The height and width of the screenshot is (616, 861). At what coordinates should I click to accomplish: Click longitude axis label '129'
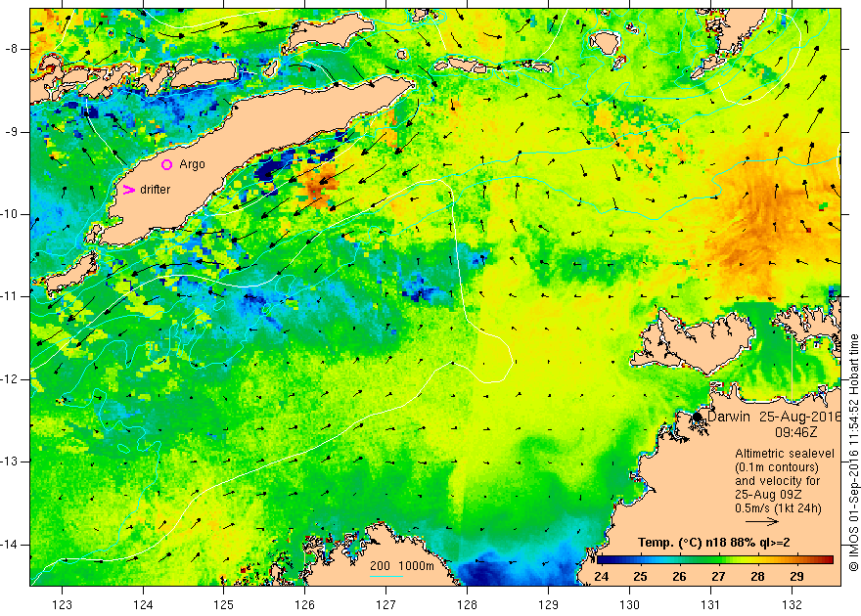coord(548,604)
